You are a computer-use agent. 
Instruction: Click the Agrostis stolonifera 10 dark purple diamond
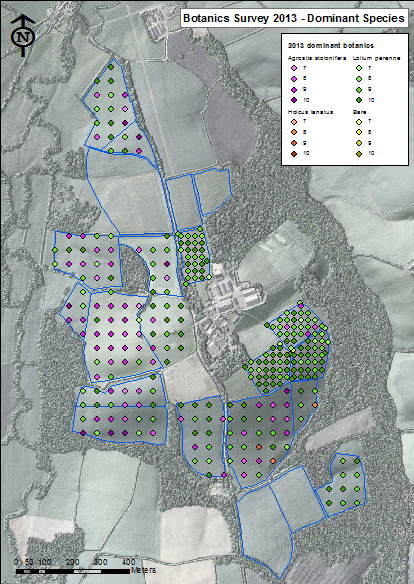click(x=294, y=100)
